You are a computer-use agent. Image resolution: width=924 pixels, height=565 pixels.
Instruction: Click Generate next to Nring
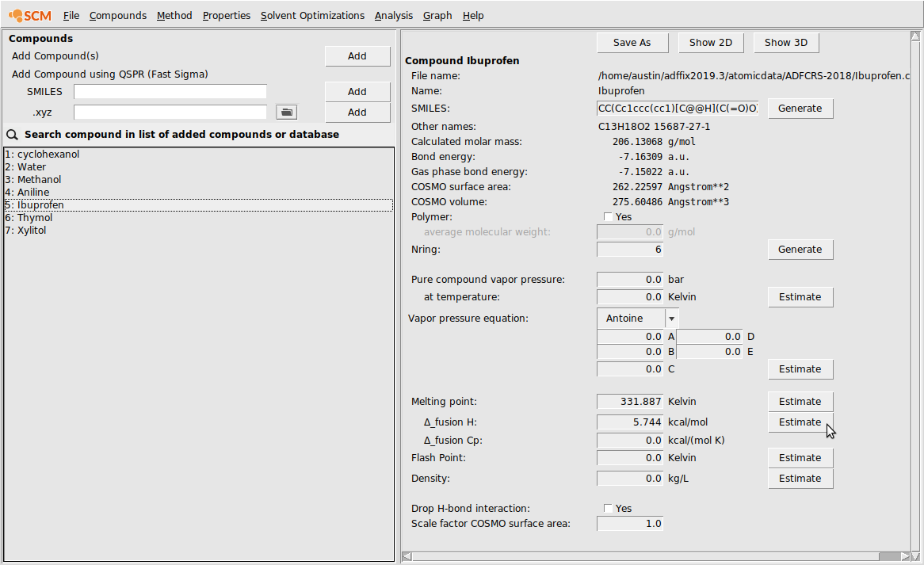click(800, 249)
